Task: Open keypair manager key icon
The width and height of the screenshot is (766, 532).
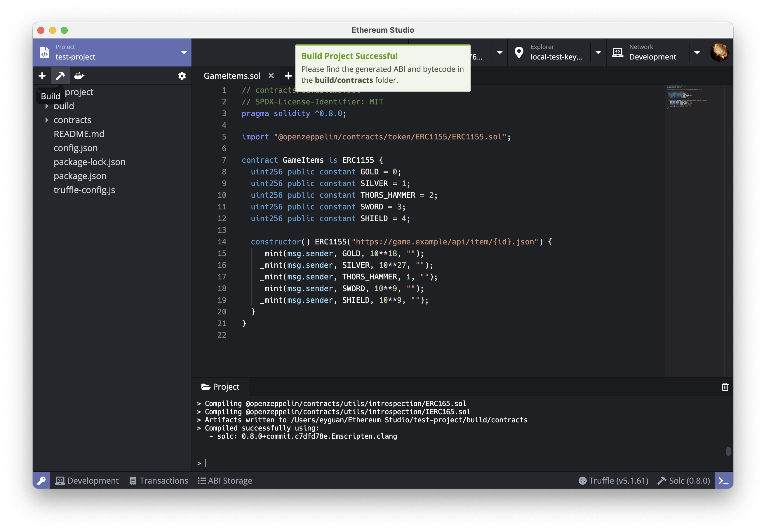Action: pyautogui.click(x=42, y=481)
